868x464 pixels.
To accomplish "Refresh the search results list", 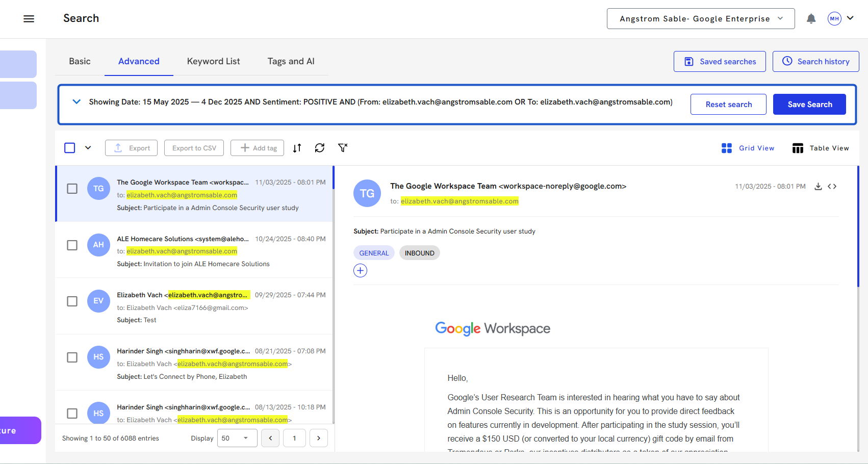I will pos(320,148).
